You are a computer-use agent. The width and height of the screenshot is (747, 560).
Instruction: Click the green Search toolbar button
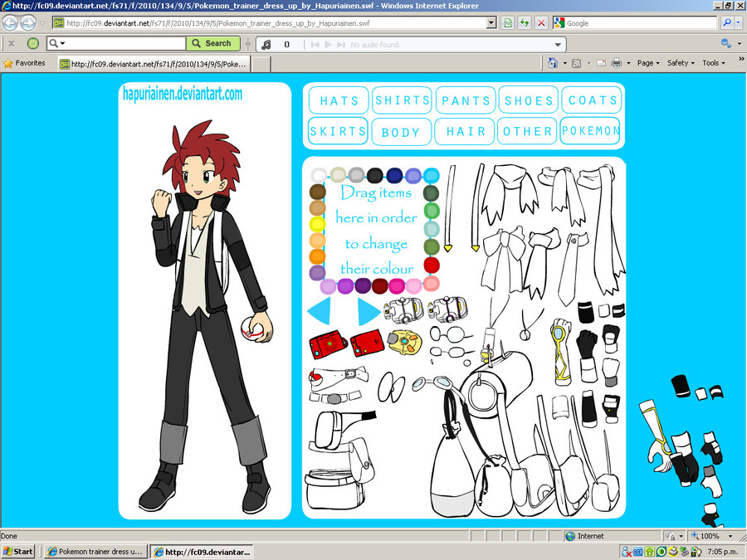[x=213, y=43]
